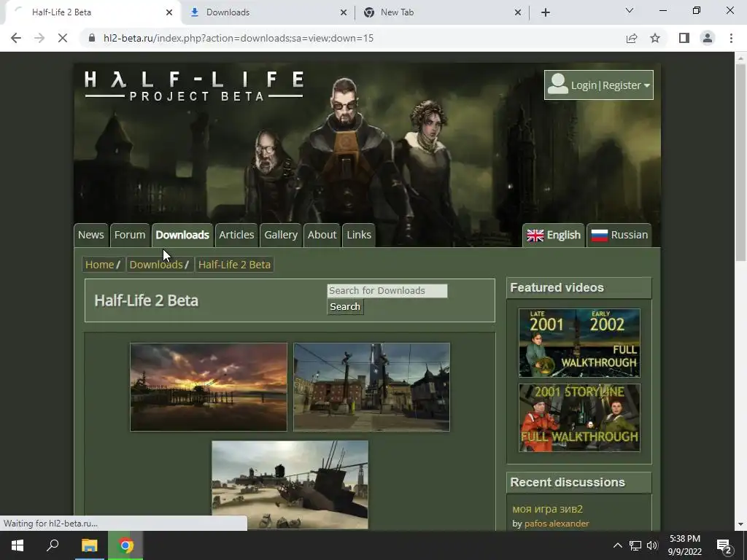
Task: Switch to the New Tab browser tab
Action: click(x=443, y=12)
